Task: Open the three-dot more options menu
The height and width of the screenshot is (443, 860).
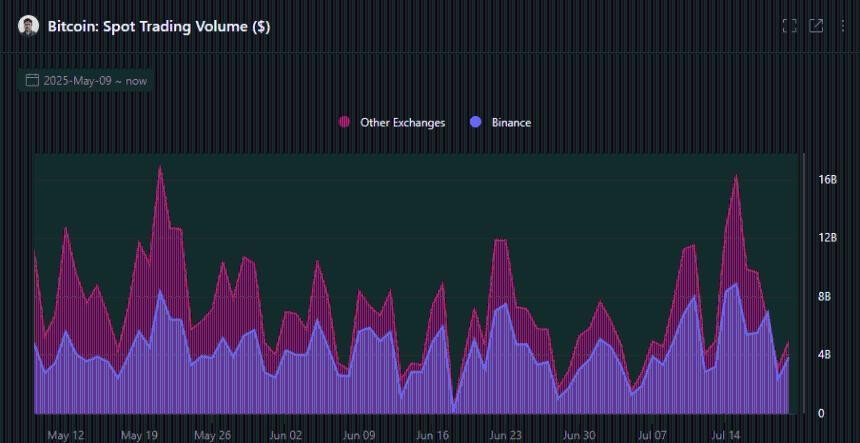Action: pos(843,26)
